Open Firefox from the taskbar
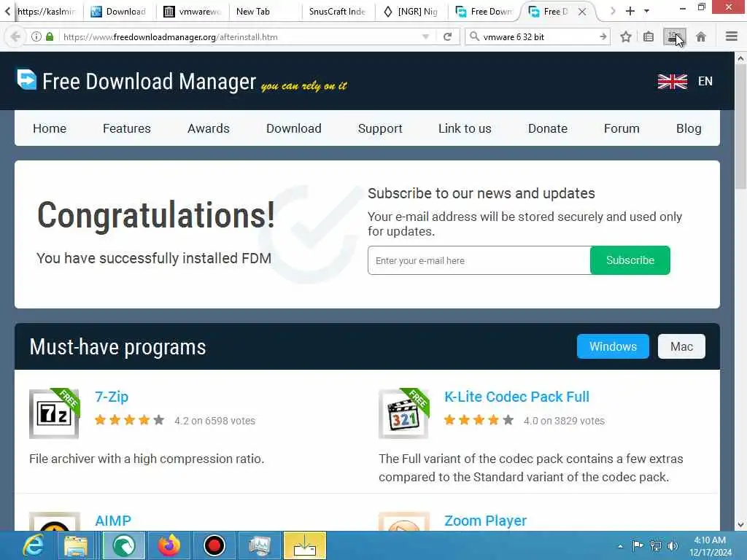 (169, 545)
